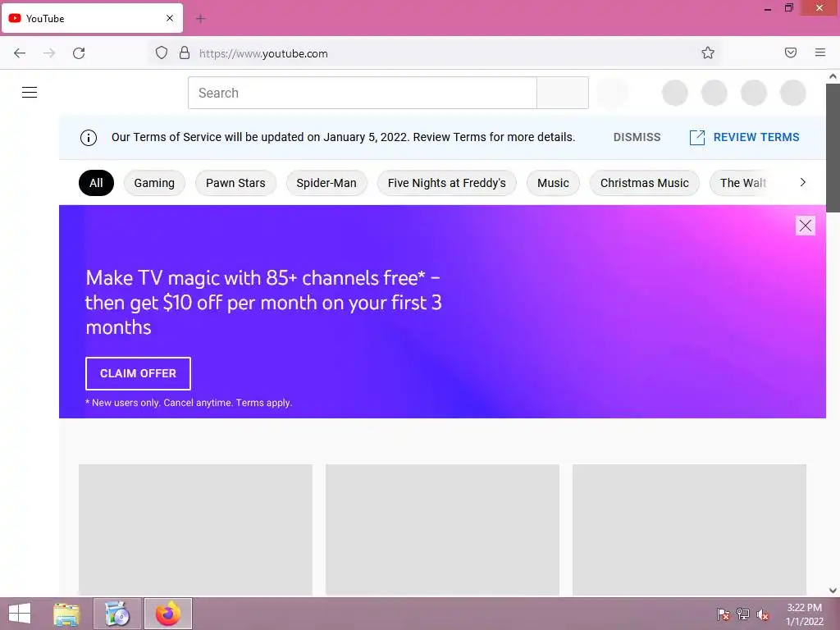Open Action Center flag in tray
The image size is (840, 630).
[724, 614]
